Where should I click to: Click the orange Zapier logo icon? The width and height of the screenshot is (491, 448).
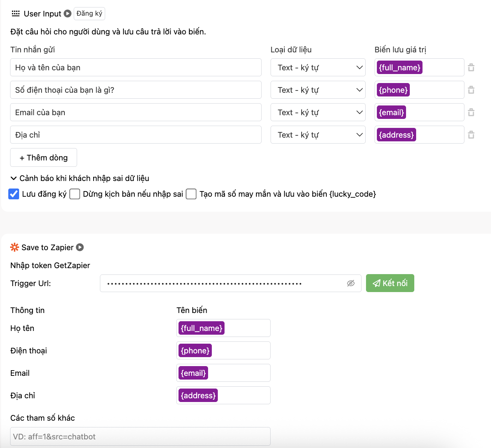[15, 247]
